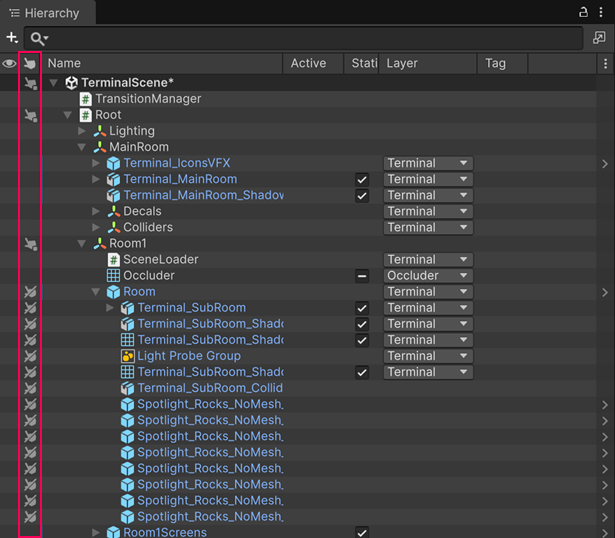Toggle static checkbox for Terminal_MainRoom_Shadow
615x538 pixels.
[x=362, y=196]
